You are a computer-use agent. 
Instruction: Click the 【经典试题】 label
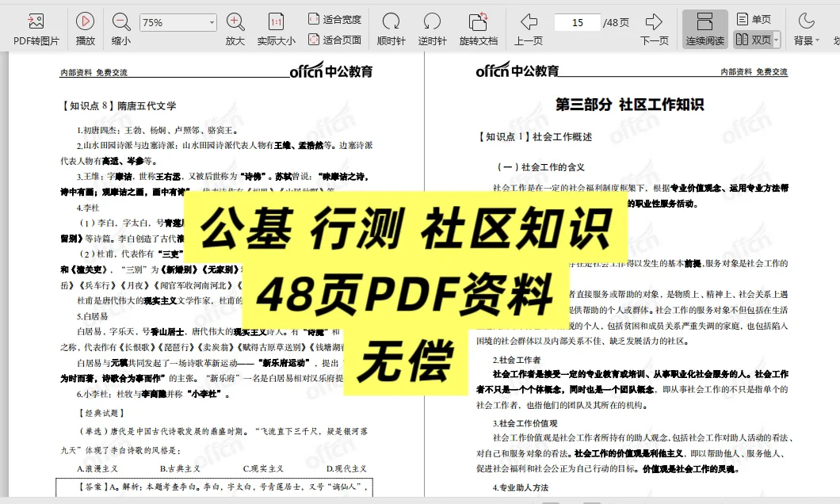(101, 413)
